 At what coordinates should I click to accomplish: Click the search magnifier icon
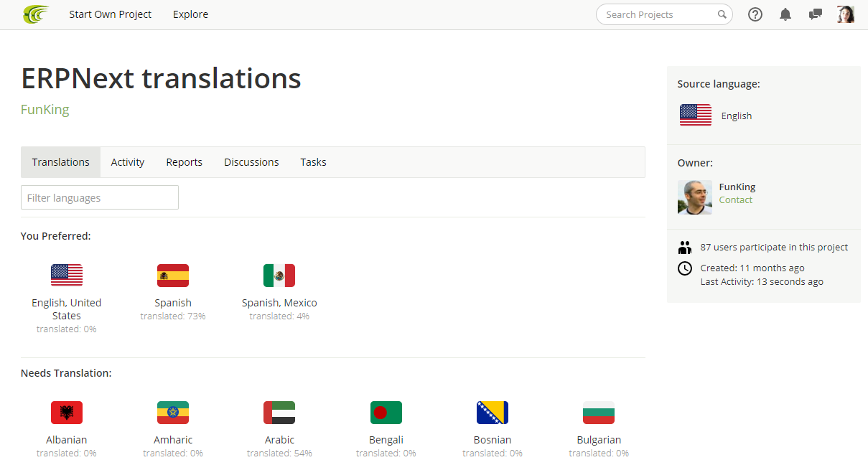click(x=722, y=14)
